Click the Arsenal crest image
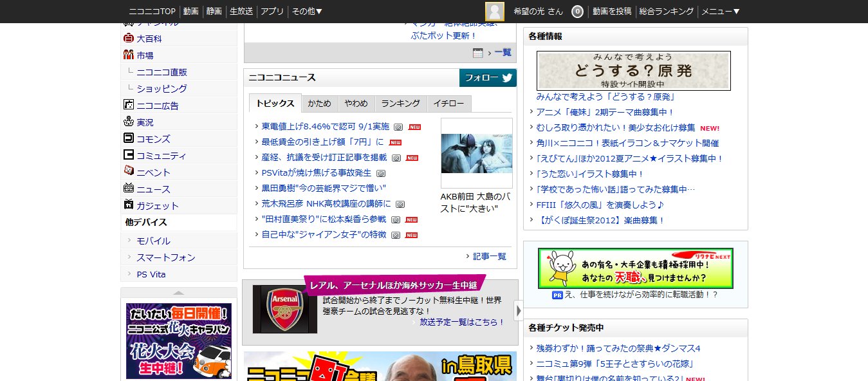 pos(285,309)
